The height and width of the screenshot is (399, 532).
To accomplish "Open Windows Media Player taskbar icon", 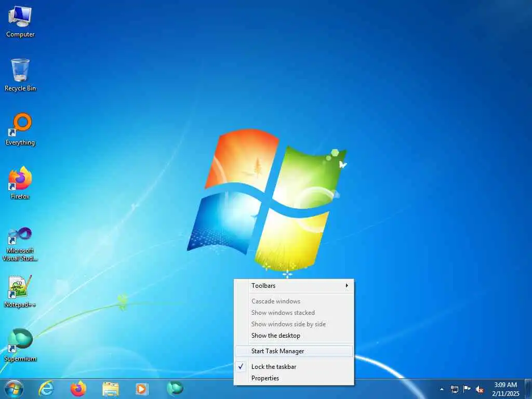I will (x=142, y=389).
